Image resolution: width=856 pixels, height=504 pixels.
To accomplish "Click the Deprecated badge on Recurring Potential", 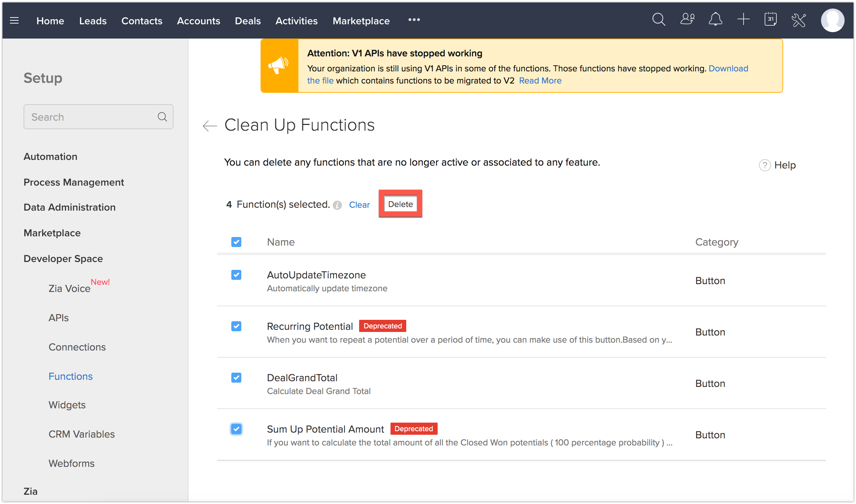I will click(383, 326).
